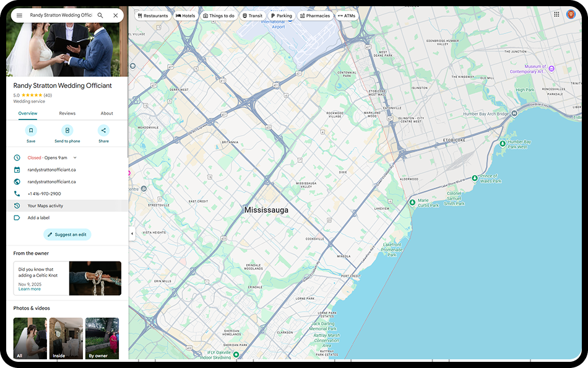
Task: Click the Lakefront Promenade Park label
Action: click(392, 250)
